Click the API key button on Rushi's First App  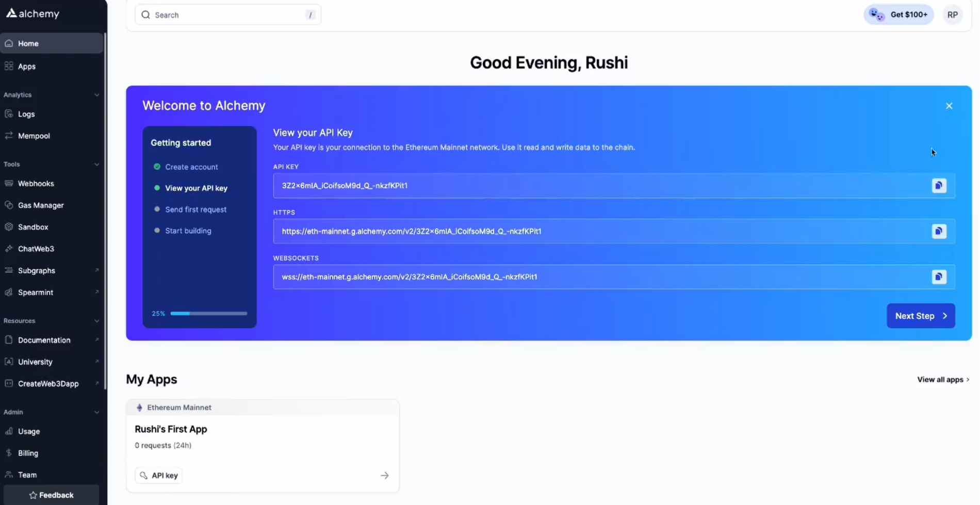(x=158, y=475)
